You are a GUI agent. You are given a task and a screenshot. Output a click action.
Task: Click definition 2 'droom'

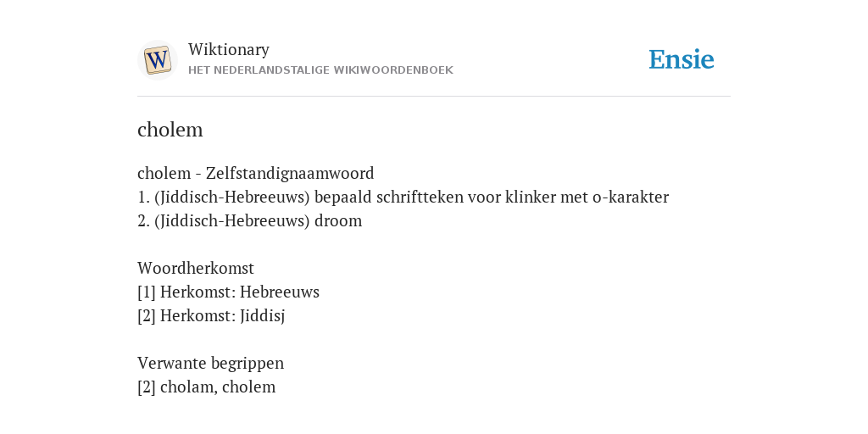pyautogui.click(x=250, y=221)
